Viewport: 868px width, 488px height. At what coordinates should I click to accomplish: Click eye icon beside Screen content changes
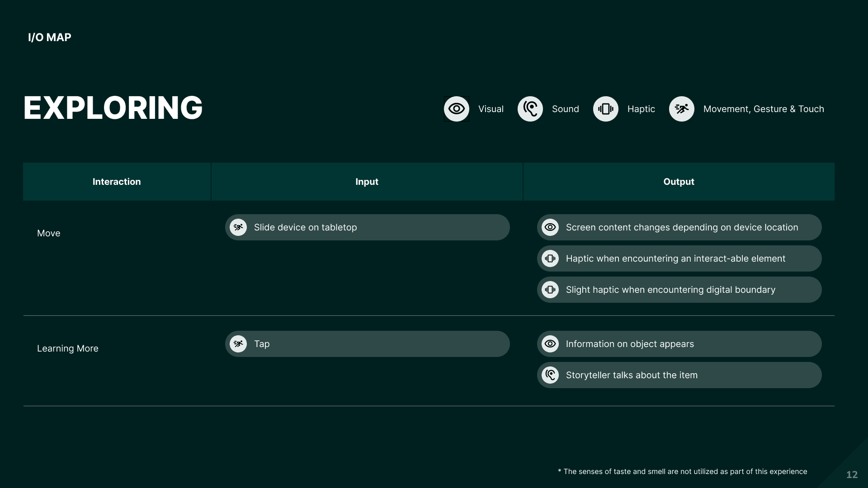point(550,227)
